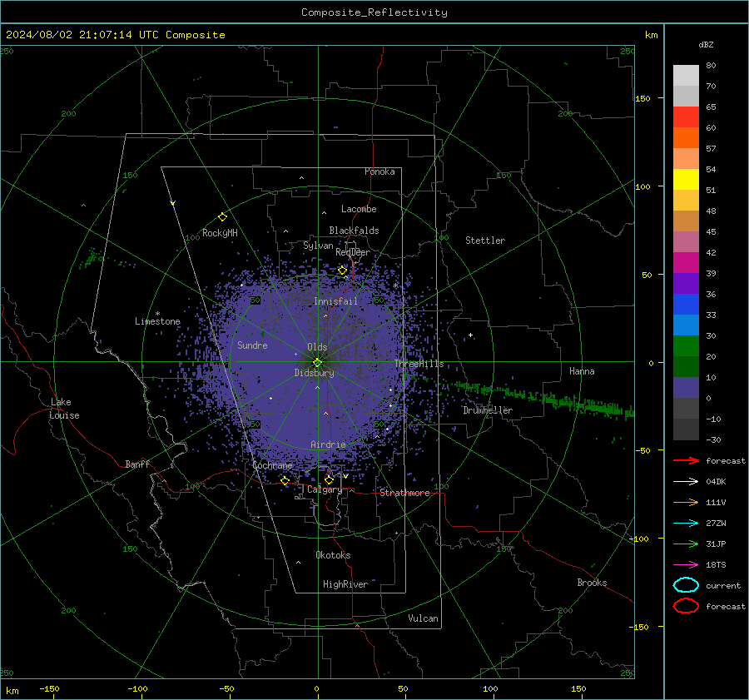Screen dimensions: 749x700
Task: Click the yellow diamond at the radar center near Olds
Action: tap(317, 363)
